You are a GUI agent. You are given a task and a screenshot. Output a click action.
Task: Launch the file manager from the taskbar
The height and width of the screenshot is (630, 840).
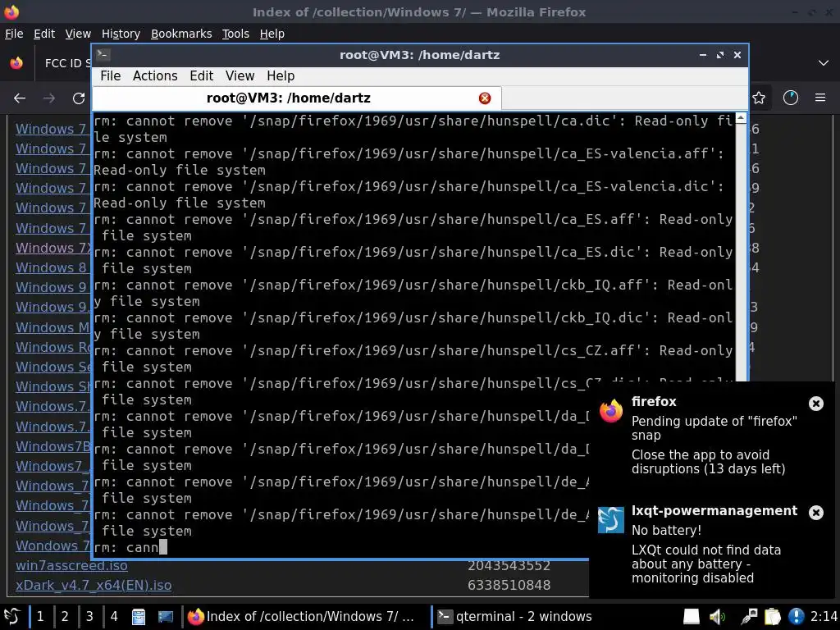click(139, 617)
